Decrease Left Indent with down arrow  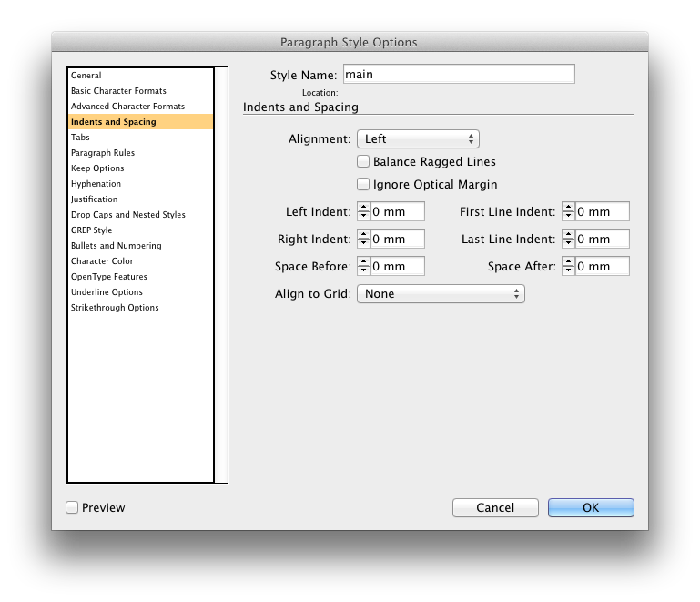pos(364,216)
